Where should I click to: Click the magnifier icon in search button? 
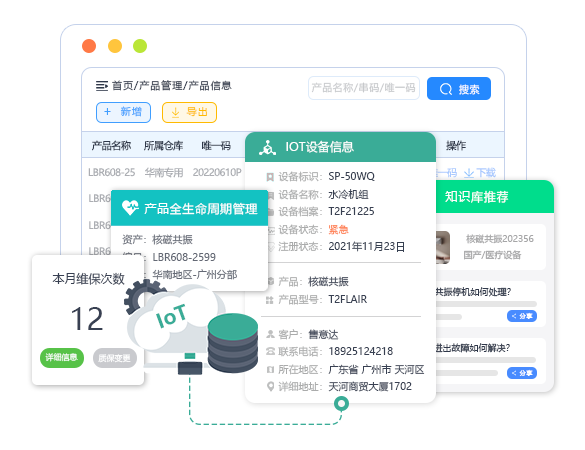446,89
